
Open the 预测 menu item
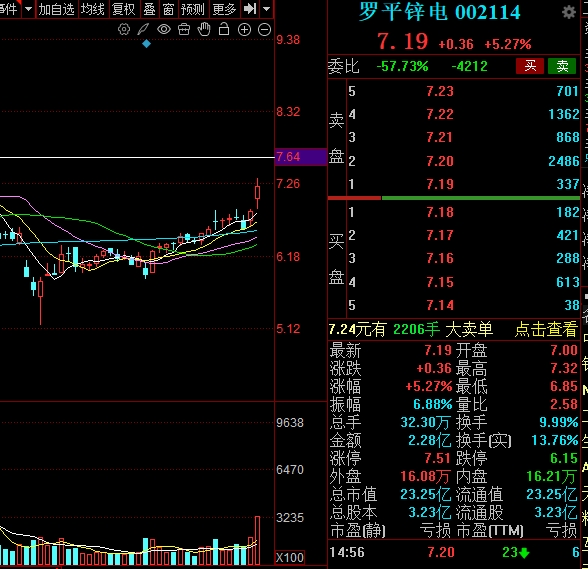192,9
